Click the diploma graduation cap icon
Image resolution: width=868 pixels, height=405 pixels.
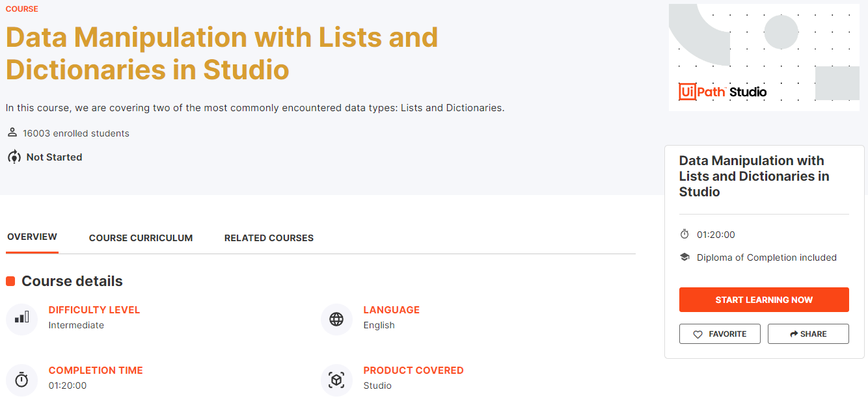tap(685, 257)
